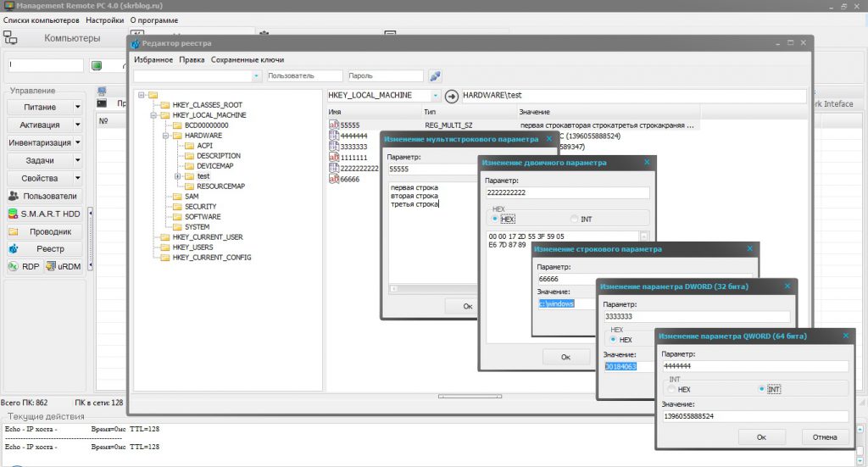Open the Задачи dropdown arrow
This screenshot has width=868, height=467.
tap(77, 160)
